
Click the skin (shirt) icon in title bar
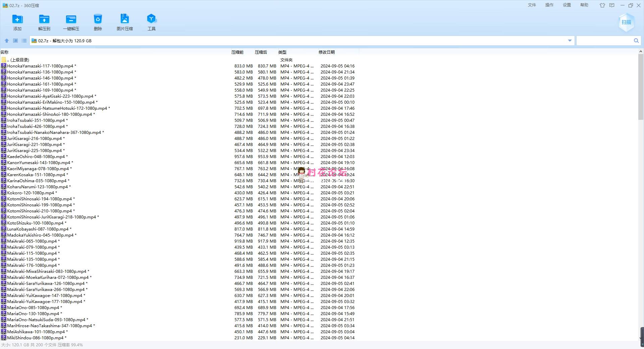(602, 5)
